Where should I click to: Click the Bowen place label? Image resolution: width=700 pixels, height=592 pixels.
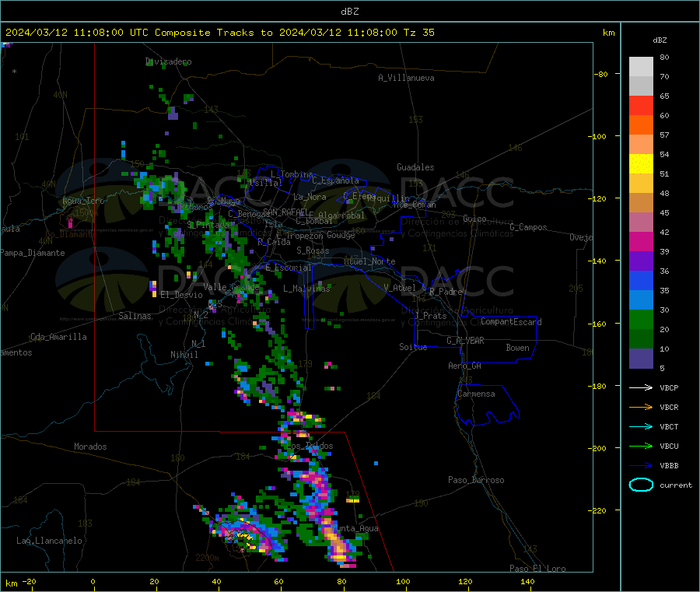[517, 347]
